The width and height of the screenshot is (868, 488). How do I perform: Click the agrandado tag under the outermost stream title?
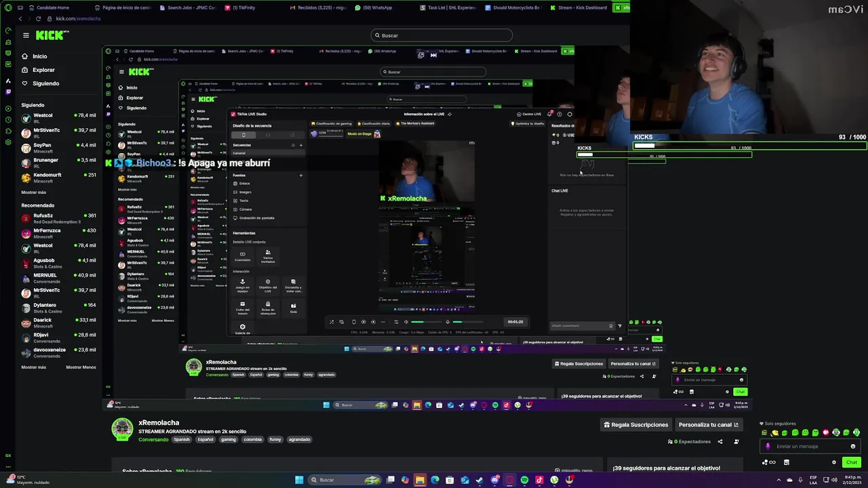click(x=300, y=439)
